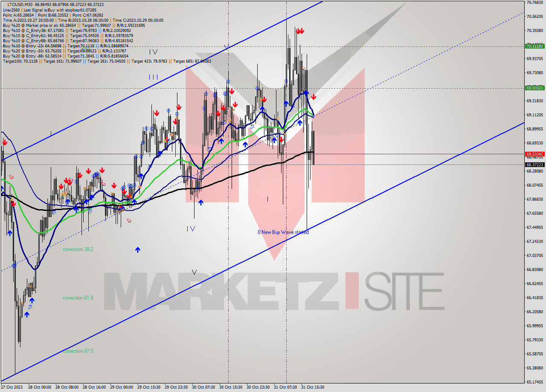Click the 70.56205 price axis label

point(535,17)
